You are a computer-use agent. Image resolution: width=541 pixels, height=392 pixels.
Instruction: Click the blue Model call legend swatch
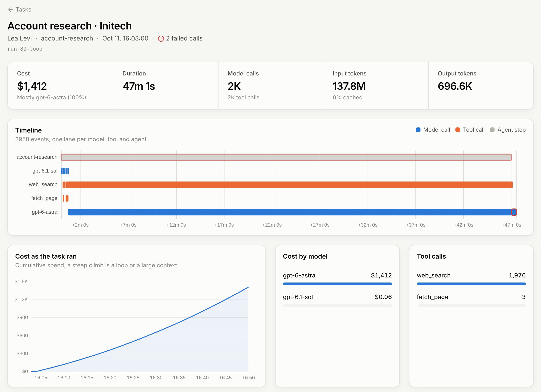tap(418, 130)
